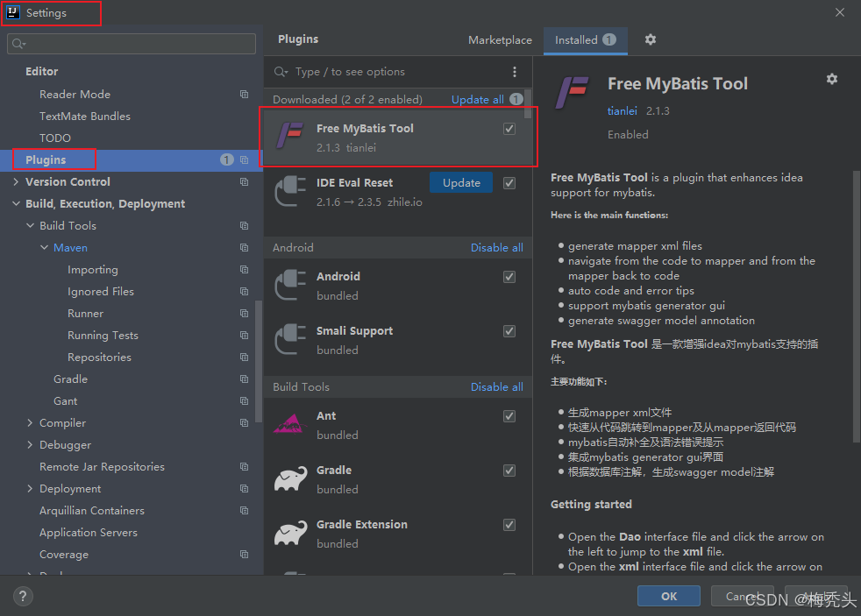This screenshot has width=861, height=616.
Task: Click project-level icon beside Compiler
Action: [x=245, y=423]
